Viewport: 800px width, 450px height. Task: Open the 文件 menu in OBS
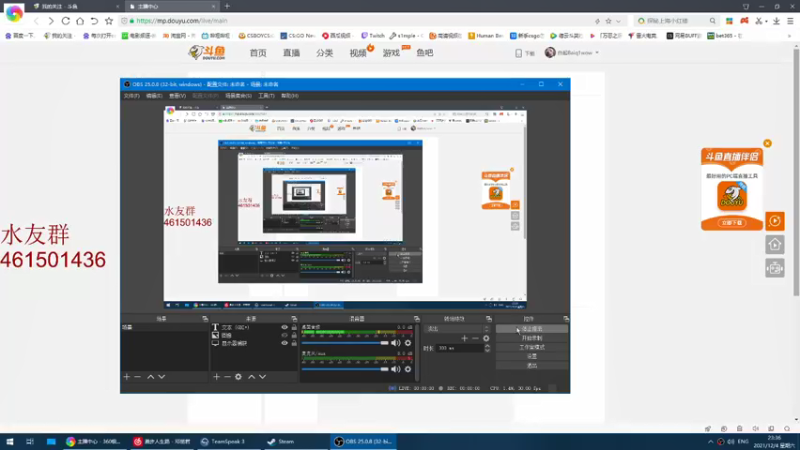tap(131, 96)
